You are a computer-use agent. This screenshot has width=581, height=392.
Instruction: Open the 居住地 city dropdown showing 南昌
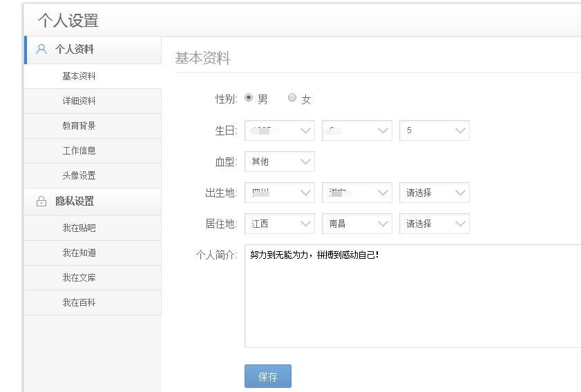coord(357,224)
